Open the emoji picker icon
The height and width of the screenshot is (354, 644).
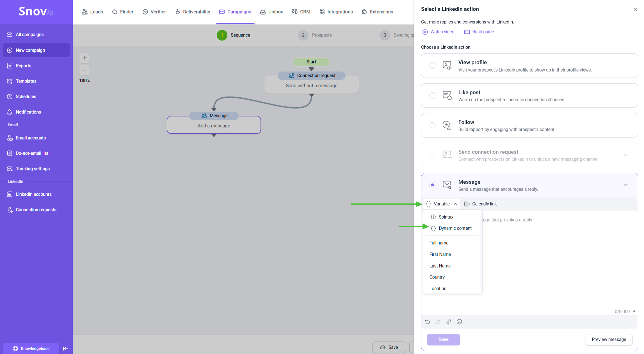pyautogui.click(x=459, y=322)
